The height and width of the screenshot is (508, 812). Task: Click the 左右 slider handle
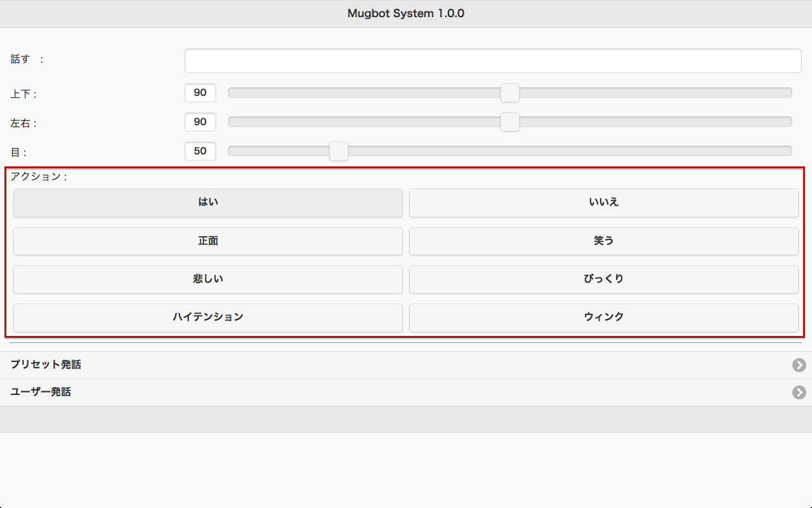pyautogui.click(x=509, y=122)
